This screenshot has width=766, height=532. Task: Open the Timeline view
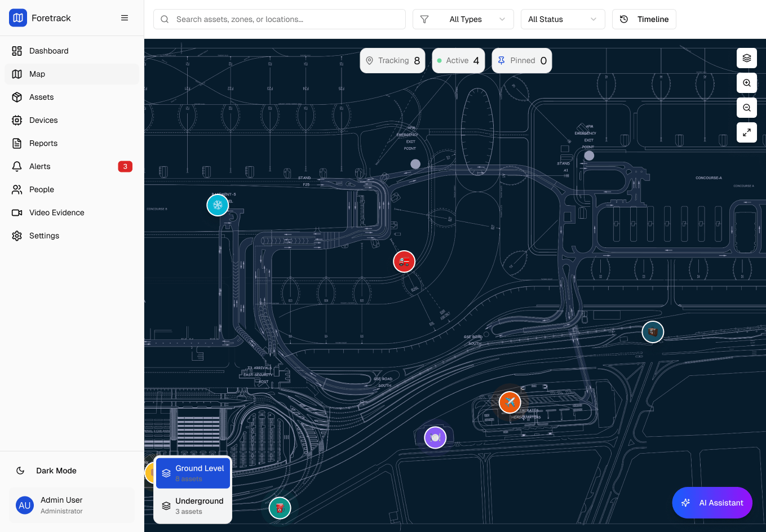pyautogui.click(x=644, y=19)
